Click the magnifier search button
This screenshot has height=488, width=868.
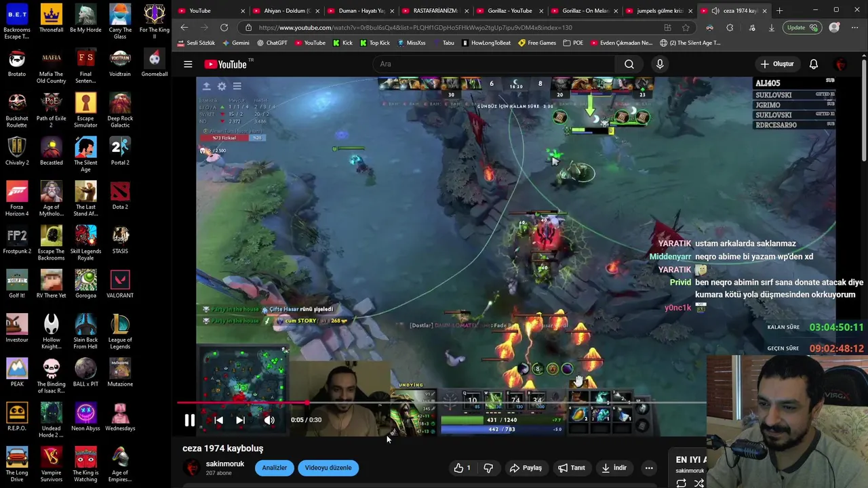[629, 64]
